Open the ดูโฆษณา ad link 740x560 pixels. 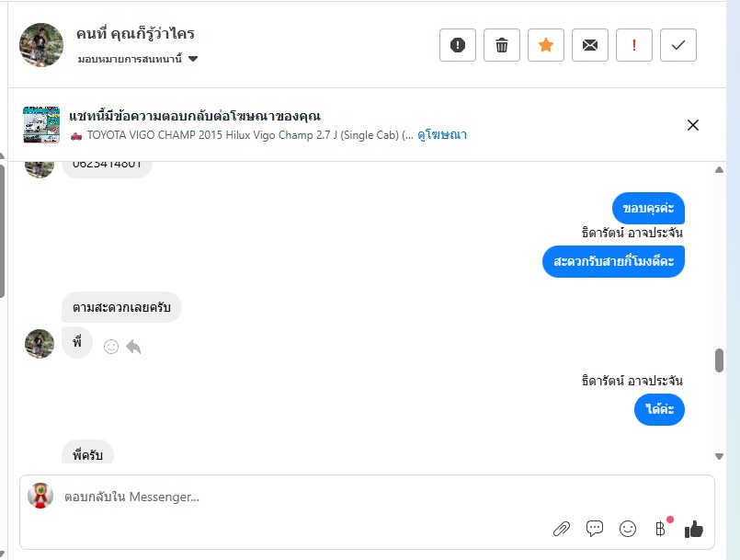click(442, 134)
